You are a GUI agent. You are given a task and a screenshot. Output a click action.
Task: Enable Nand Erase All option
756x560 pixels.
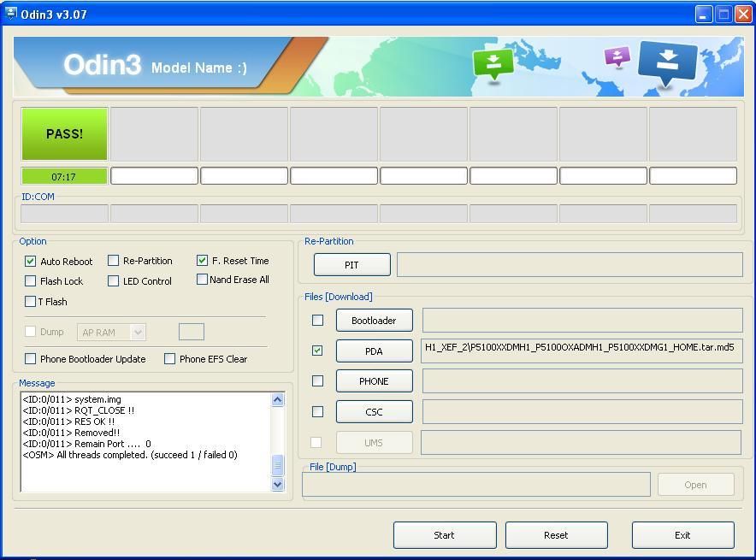point(203,280)
